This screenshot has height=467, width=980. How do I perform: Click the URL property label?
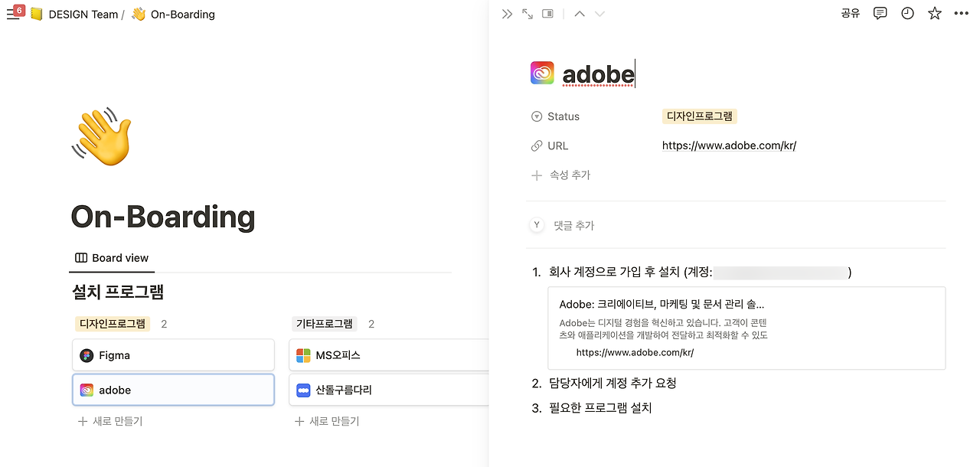[558, 145]
